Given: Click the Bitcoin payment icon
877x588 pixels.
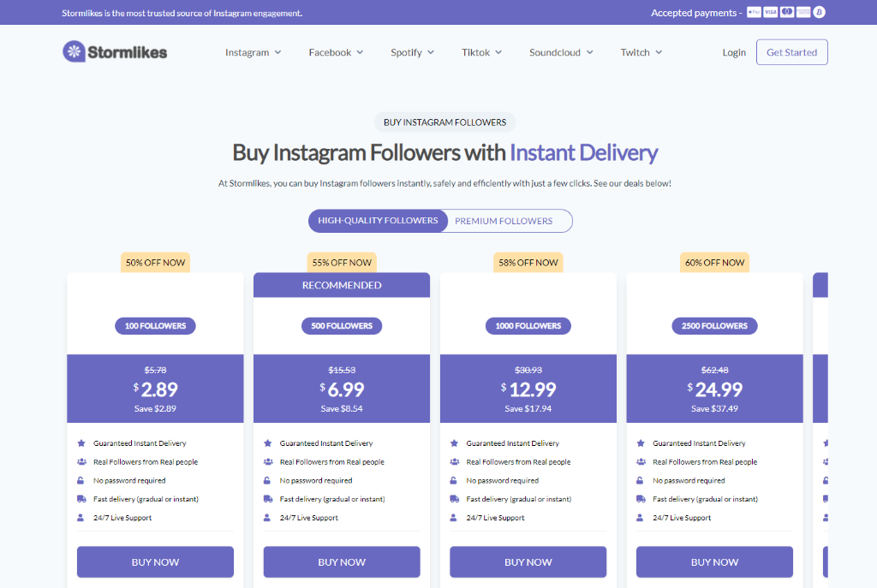Looking at the screenshot, I should [x=820, y=12].
